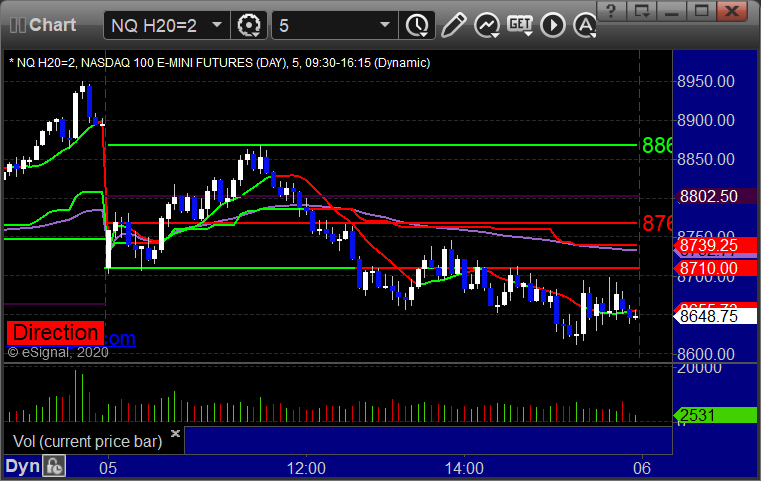Click the 8739.25 red price marker
Viewport: 761px width, 481px height.
[x=715, y=245]
